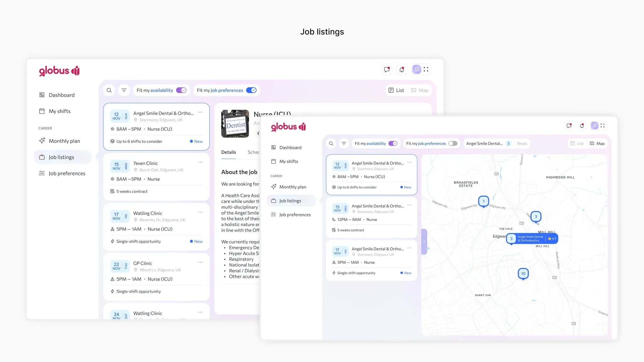Open Monthly plan in back window sidebar
Viewport: 644px width, 362px height.
coord(64,141)
